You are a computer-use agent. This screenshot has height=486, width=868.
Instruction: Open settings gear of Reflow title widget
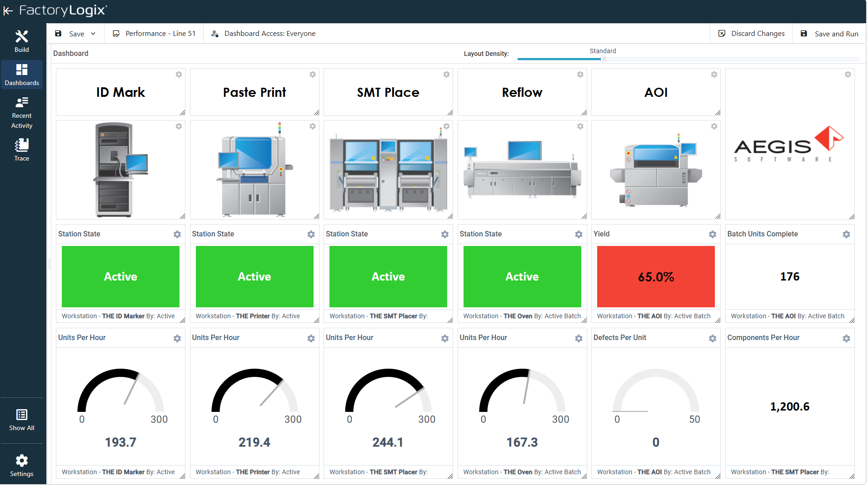tap(580, 75)
